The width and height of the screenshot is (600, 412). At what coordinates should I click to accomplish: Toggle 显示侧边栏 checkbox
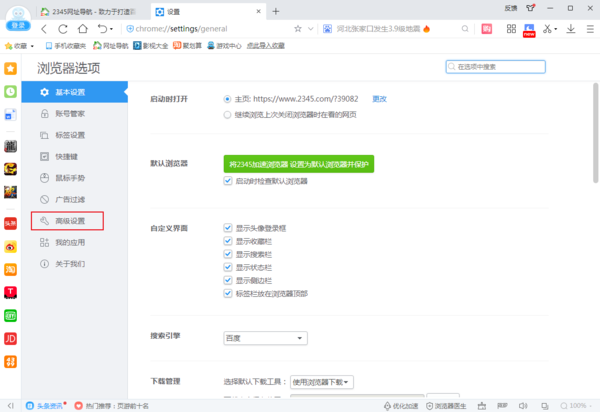[x=228, y=280]
